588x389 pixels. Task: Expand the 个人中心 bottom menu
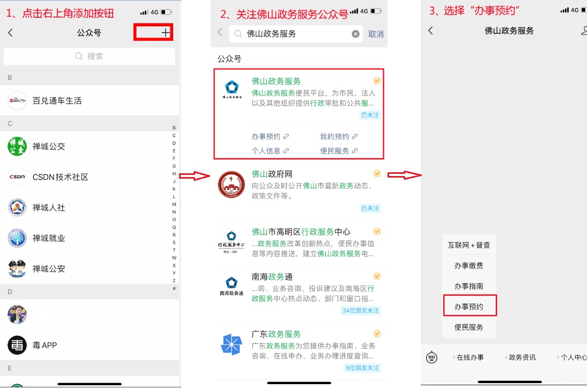(x=572, y=357)
